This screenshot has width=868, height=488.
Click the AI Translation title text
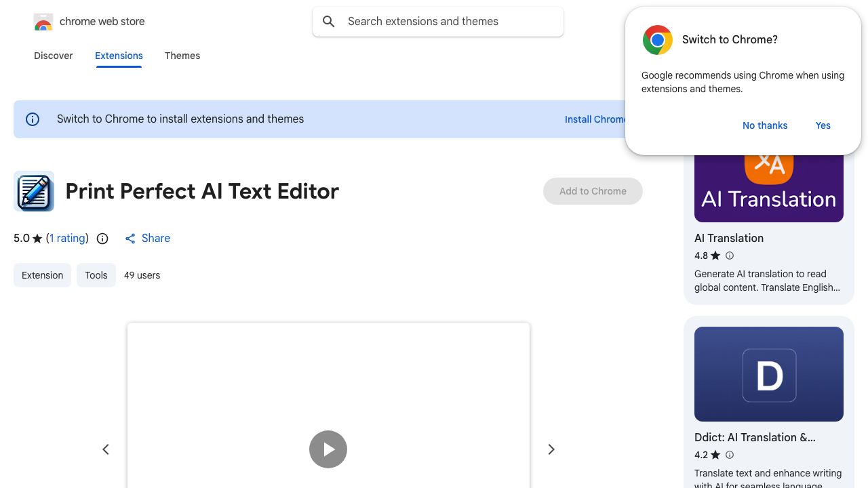point(729,238)
